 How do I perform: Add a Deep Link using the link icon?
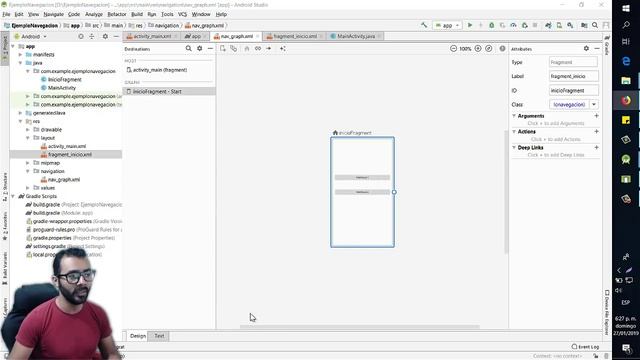pos(258,49)
